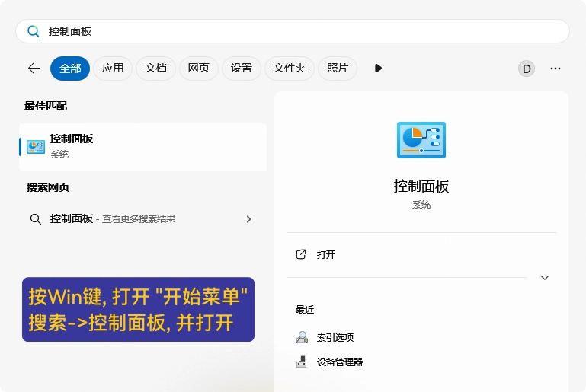Image resolution: width=586 pixels, height=392 pixels.
Task: Click the small 控制面板 icon in best match
Action: pos(36,147)
